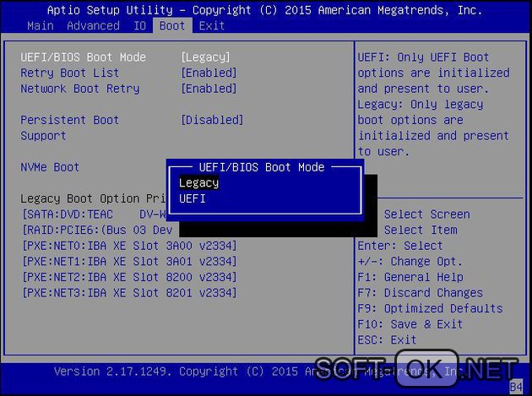
Task: Click the Select Item key hint
Action: pos(421,230)
